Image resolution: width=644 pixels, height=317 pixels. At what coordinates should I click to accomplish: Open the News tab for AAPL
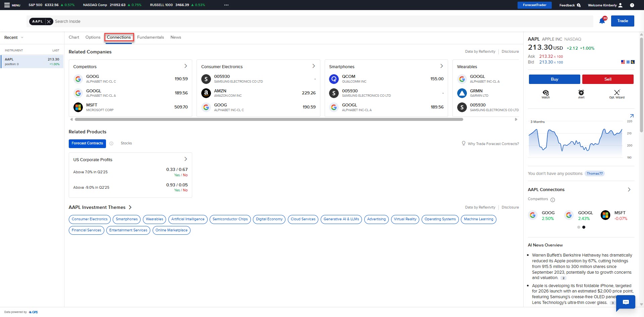[x=175, y=37]
